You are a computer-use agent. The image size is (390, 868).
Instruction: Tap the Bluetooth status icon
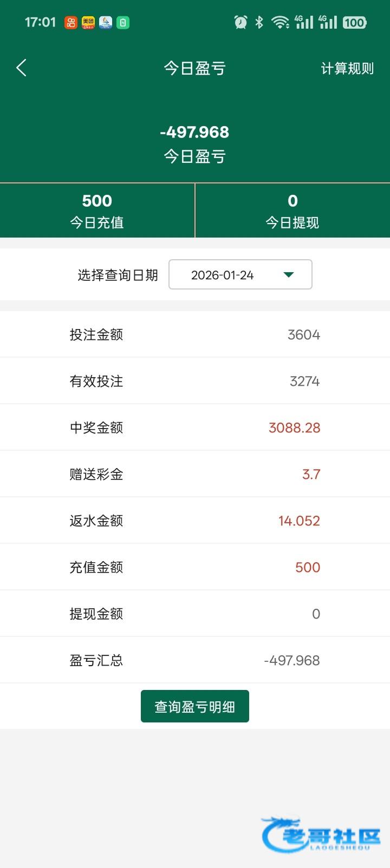point(259,22)
